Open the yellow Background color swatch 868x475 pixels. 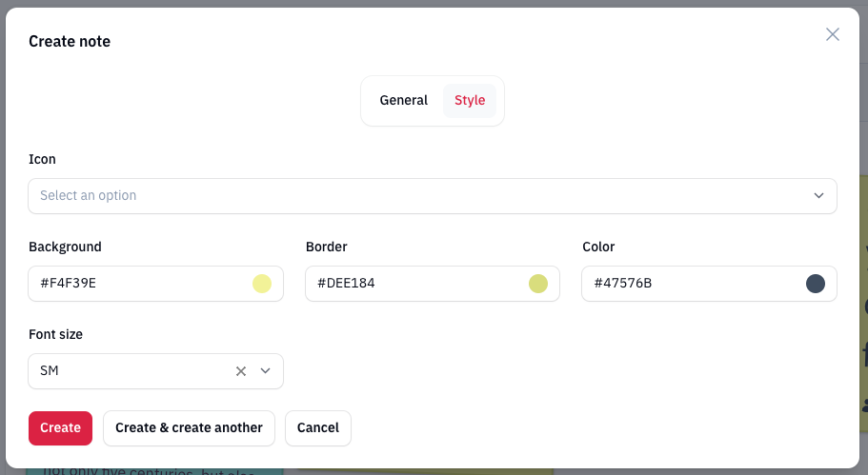tap(262, 284)
